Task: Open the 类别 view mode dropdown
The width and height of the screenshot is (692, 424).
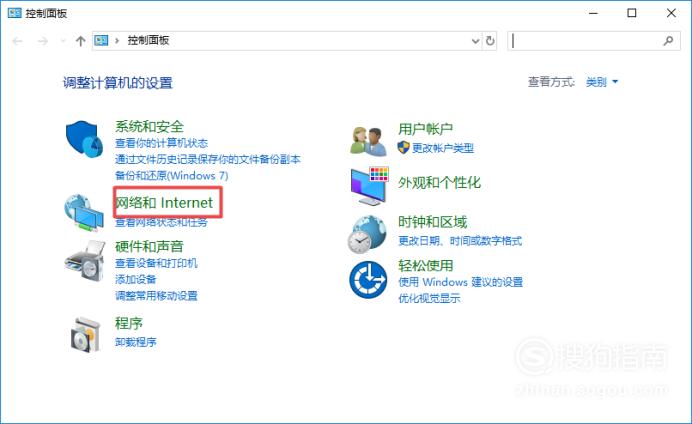Action: [x=602, y=82]
